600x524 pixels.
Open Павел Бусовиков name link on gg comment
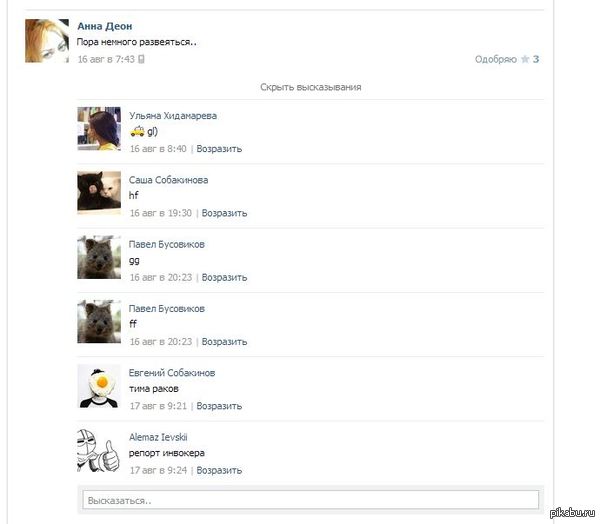tap(167, 244)
